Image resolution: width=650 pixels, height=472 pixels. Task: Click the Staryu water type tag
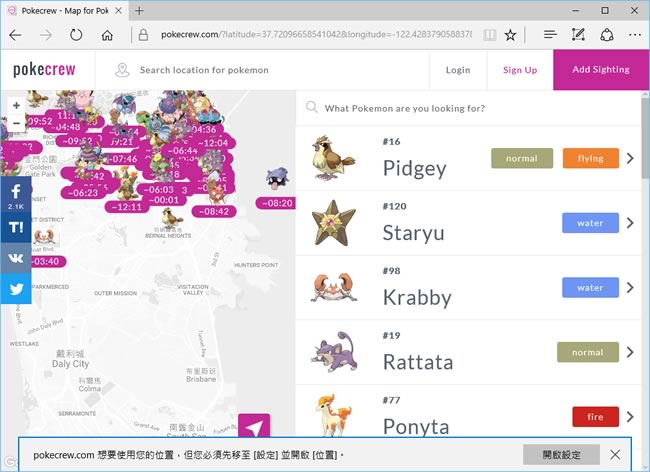pyautogui.click(x=590, y=223)
